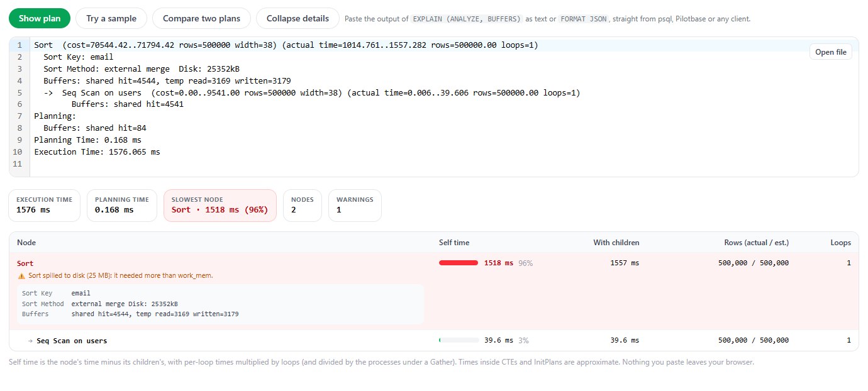Click the EXPLAIN (ANALYZE, BUFFERS) code snippet
Viewport: 868px width, 391px height.
(467, 19)
